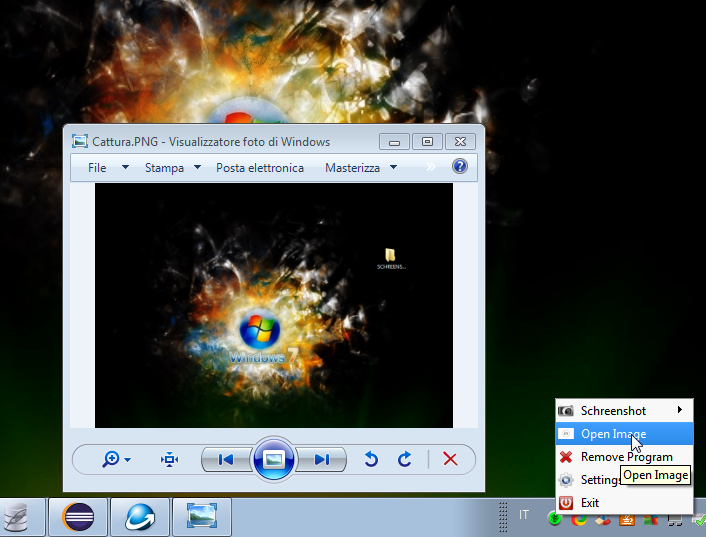Viewport: 706px width, 537px height.
Task: Click the camera icon beside Schreenshot
Action: (x=566, y=411)
